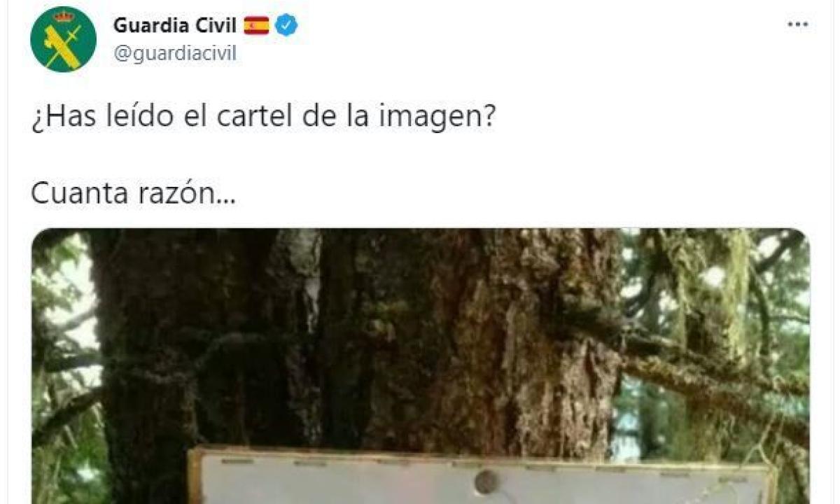Open the attached tree photo
This screenshot has height=504, width=840.
[x=421, y=366]
